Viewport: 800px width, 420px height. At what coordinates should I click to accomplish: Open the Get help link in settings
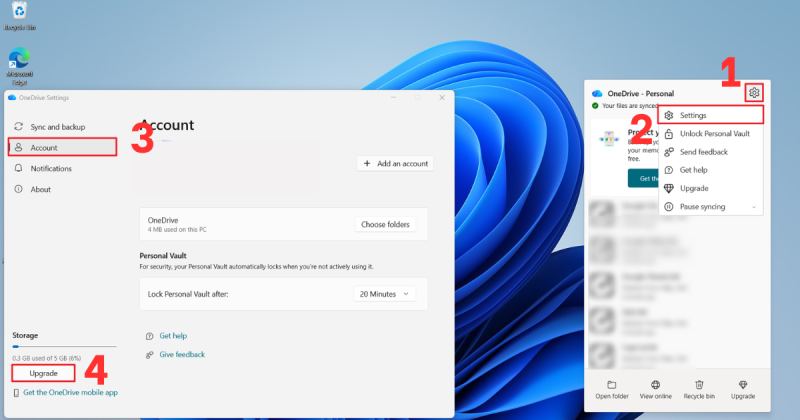point(173,336)
